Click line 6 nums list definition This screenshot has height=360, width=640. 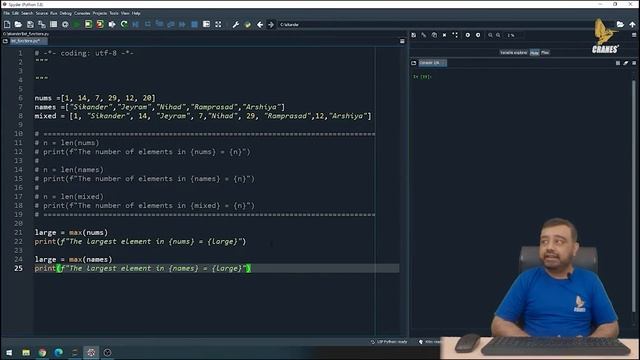pos(95,98)
